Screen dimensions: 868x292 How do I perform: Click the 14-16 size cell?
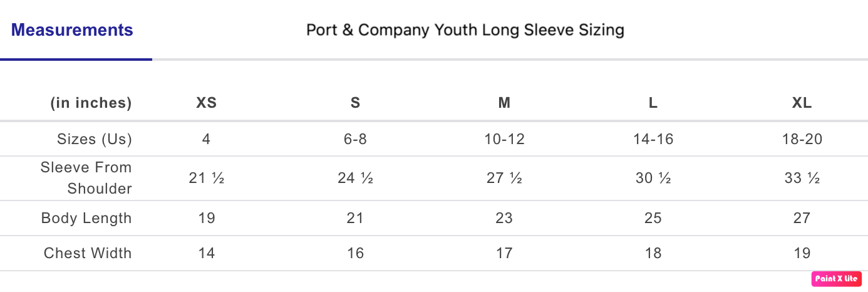point(653,139)
